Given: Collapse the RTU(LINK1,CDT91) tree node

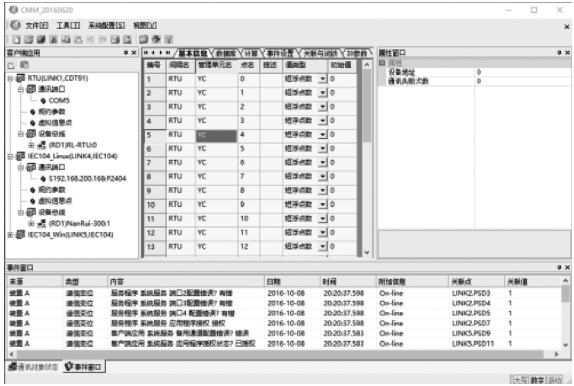Looking at the screenshot, I should pos(10,78).
